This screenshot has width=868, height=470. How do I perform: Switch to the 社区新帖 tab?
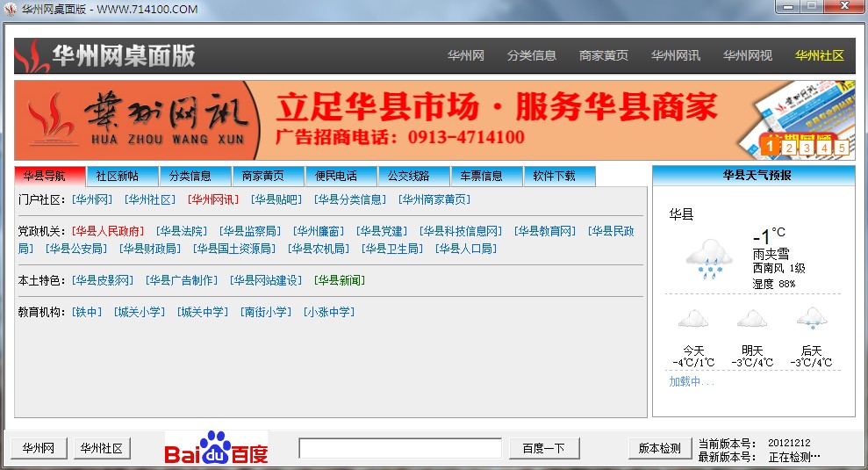123,177
